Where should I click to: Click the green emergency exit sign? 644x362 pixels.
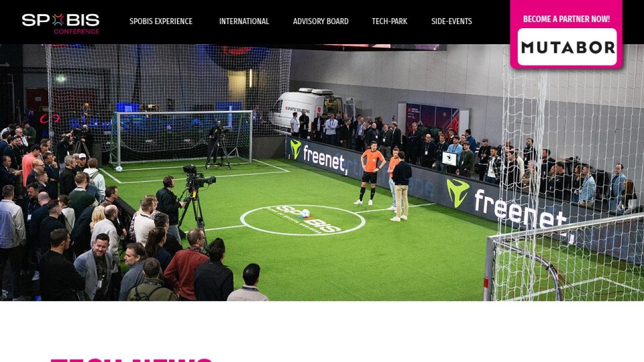[x=61, y=78]
